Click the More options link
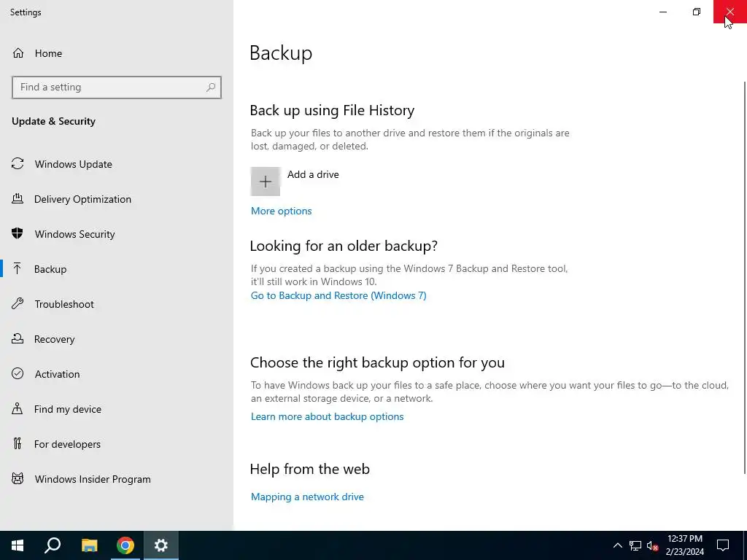 coord(281,211)
